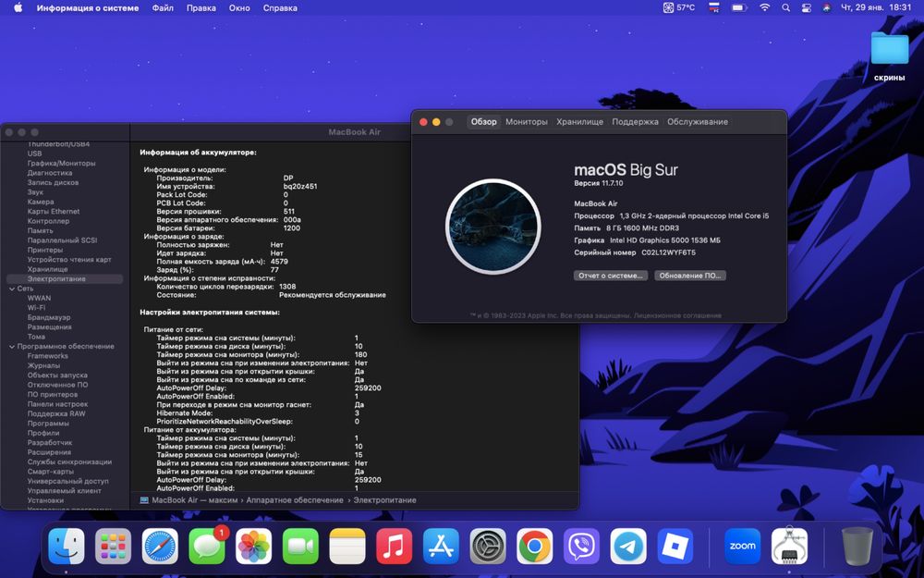Open System Preferences gear in dock
Image resolution: width=924 pixels, height=578 pixels.
(488, 547)
